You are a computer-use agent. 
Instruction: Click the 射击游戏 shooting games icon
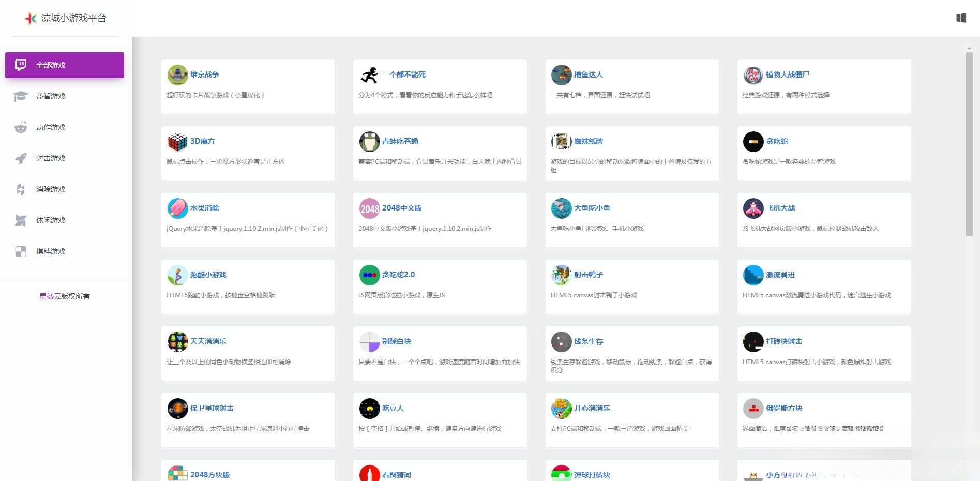coord(20,158)
